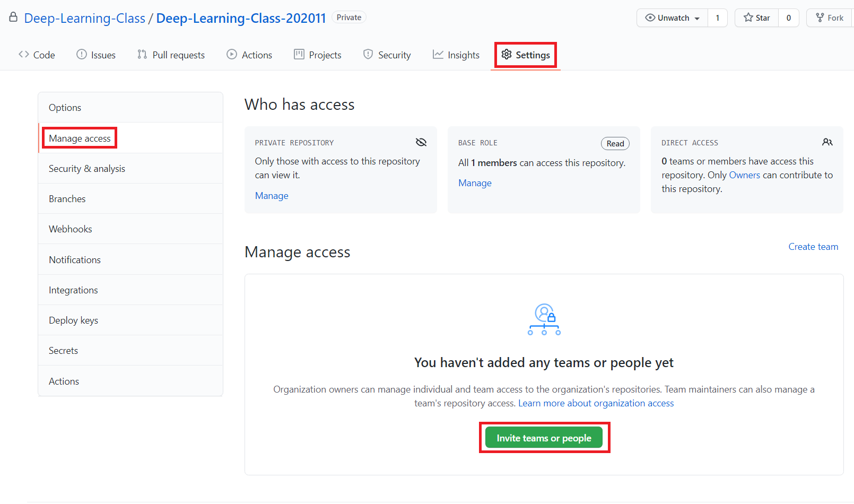Image resolution: width=854 pixels, height=504 pixels.
Task: Open the Unwatch dropdown arrow
Action: coord(697,19)
